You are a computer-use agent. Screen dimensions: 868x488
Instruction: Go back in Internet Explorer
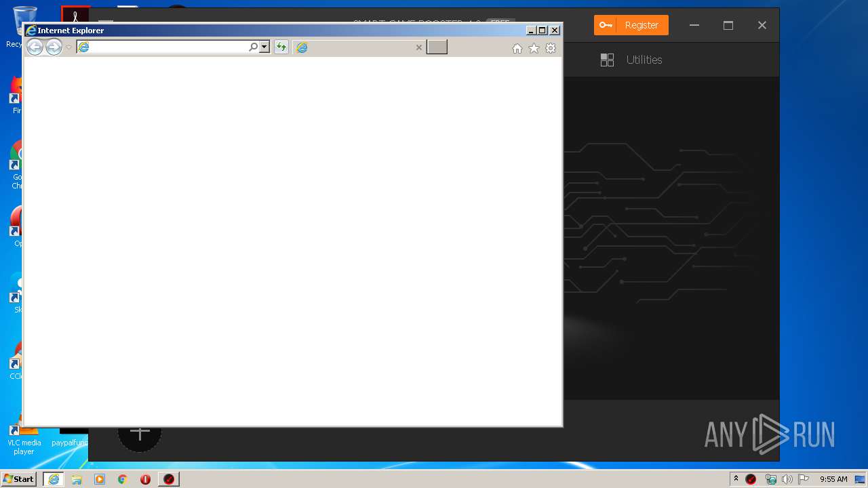point(35,47)
